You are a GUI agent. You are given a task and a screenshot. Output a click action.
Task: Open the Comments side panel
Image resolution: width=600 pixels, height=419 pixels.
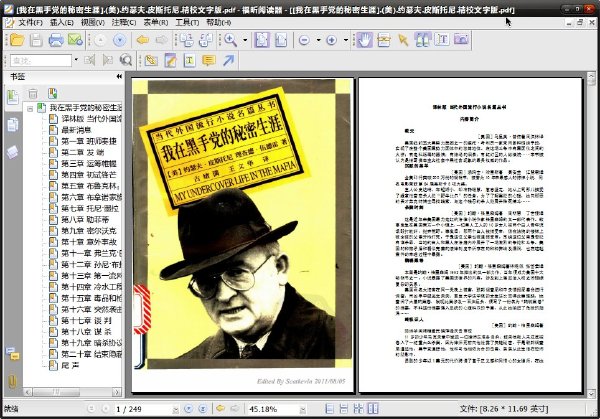12,354
